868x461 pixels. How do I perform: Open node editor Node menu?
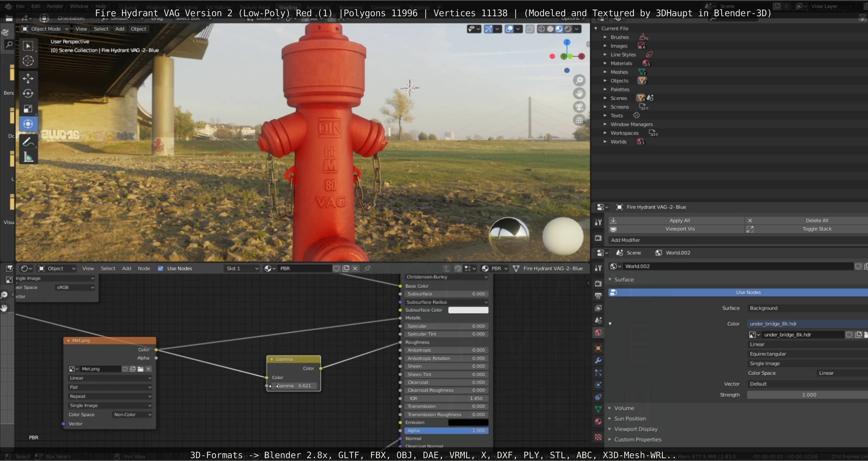pyautogui.click(x=144, y=269)
